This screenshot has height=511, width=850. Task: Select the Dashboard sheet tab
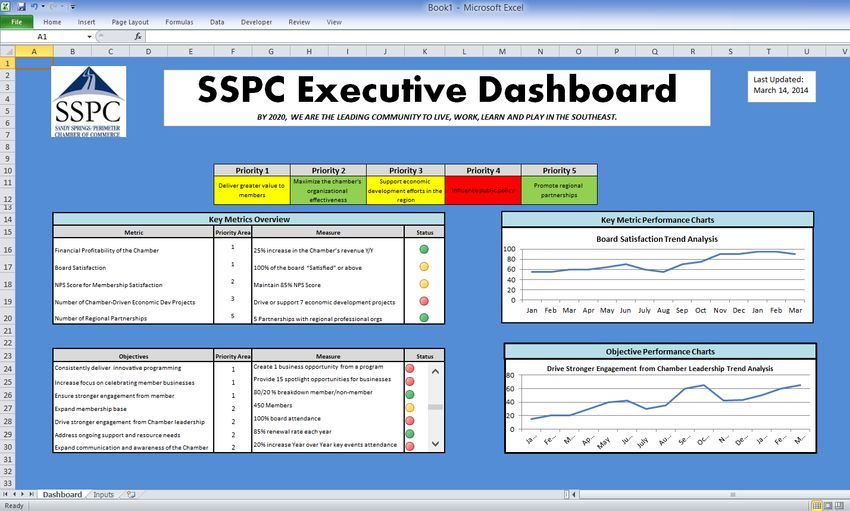coord(62,494)
